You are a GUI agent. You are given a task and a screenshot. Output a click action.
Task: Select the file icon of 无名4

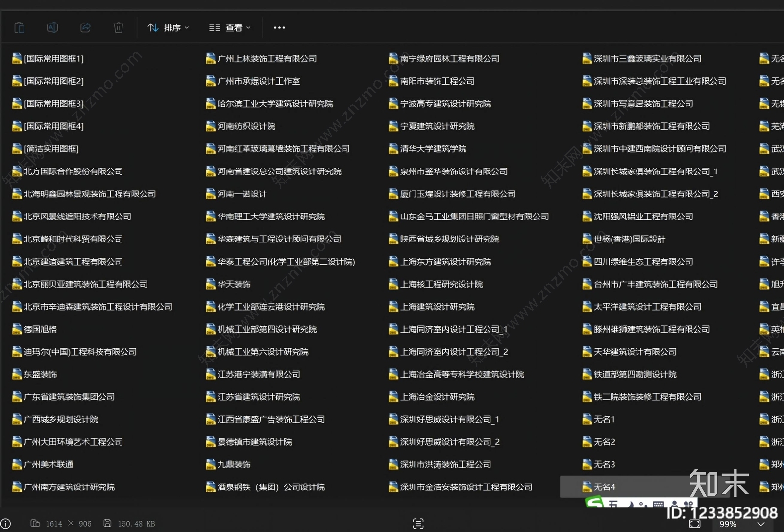[587, 487]
